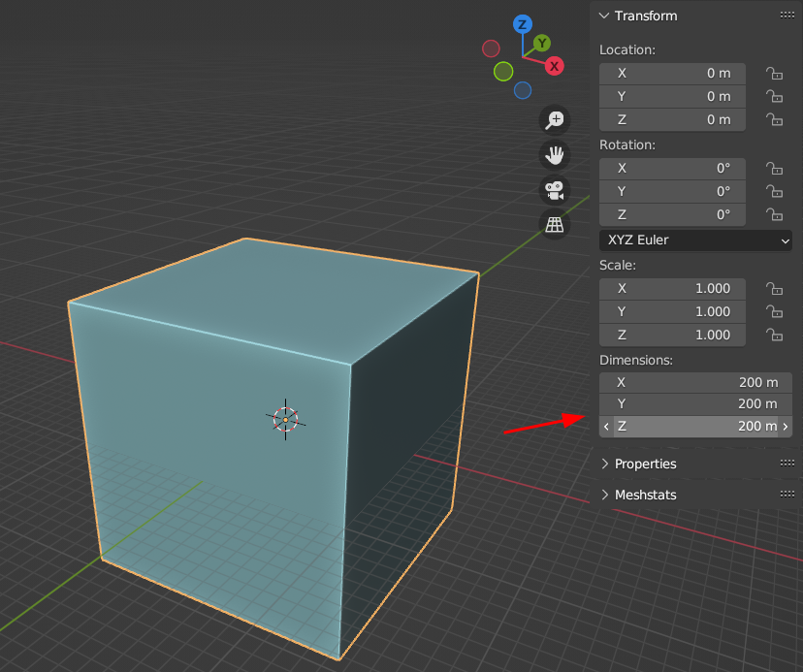Click the zoom magnifier viewport icon

pyautogui.click(x=555, y=120)
